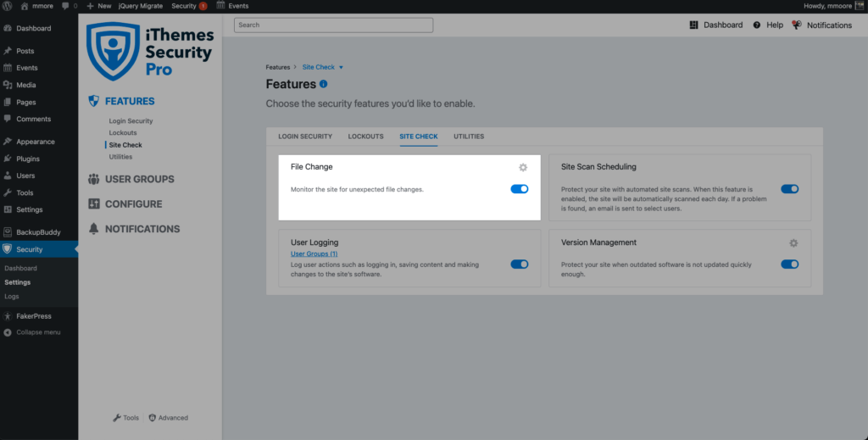This screenshot has height=440, width=868.
Task: Open the WordPress logo menu
Action: [x=7, y=6]
